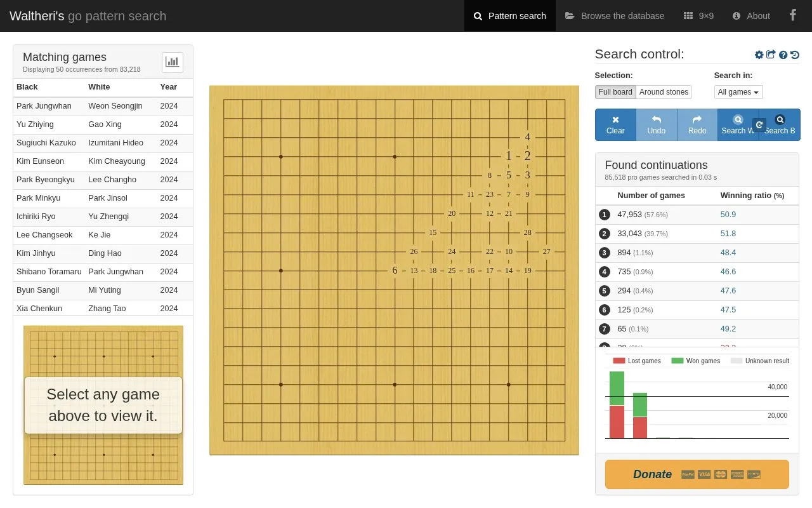This screenshot has width=812, height=508.
Task: Play continuation marker 6 on the board
Action: 395,271
